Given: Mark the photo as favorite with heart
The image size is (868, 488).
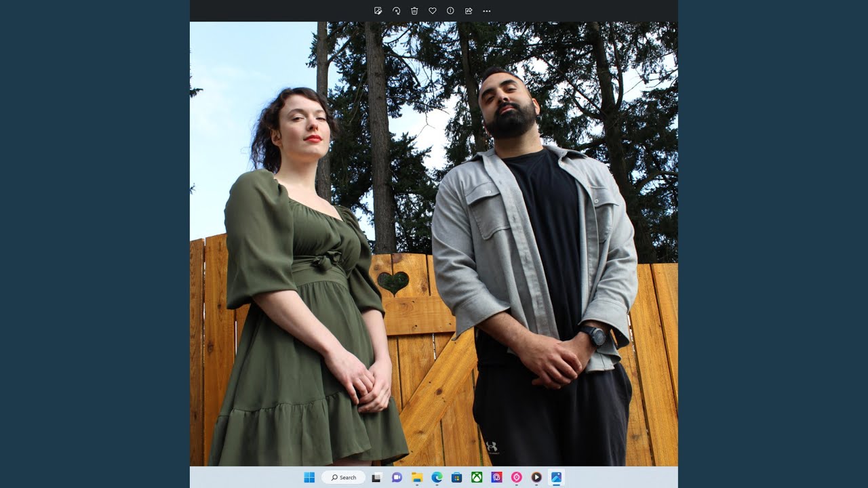Looking at the screenshot, I should 432,11.
